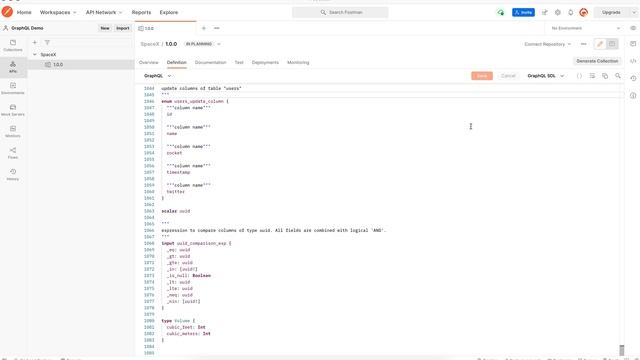Select the APIs sidebar icon
The height and width of the screenshot is (360, 640).
coord(13,67)
